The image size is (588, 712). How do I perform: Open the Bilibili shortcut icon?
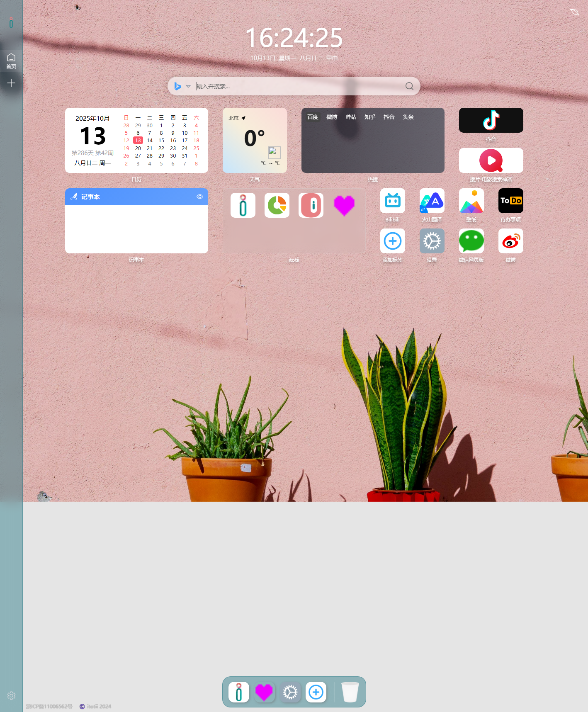tap(392, 201)
